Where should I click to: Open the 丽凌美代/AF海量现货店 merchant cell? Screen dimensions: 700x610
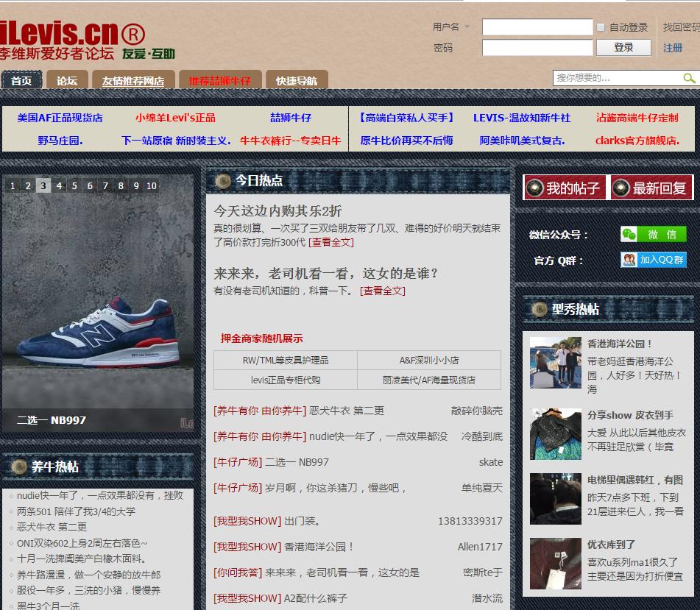coord(429,380)
